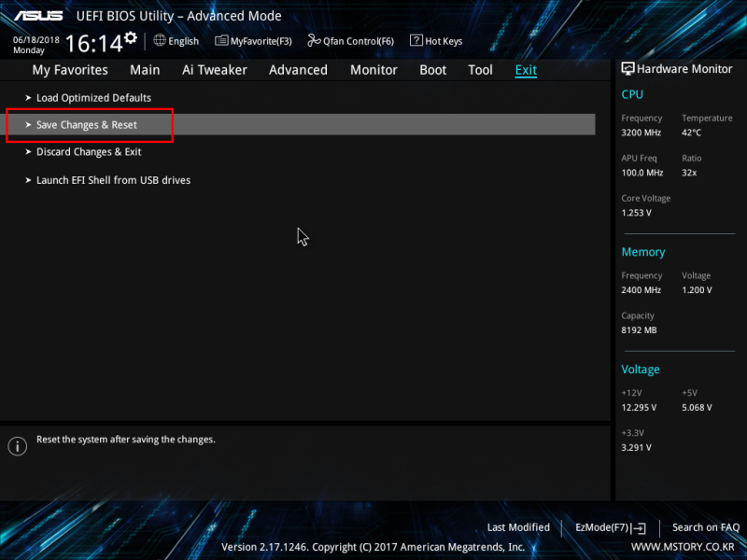Click the UEFI BIOS Utility title
Screen dimensions: 747x560
pos(178,16)
